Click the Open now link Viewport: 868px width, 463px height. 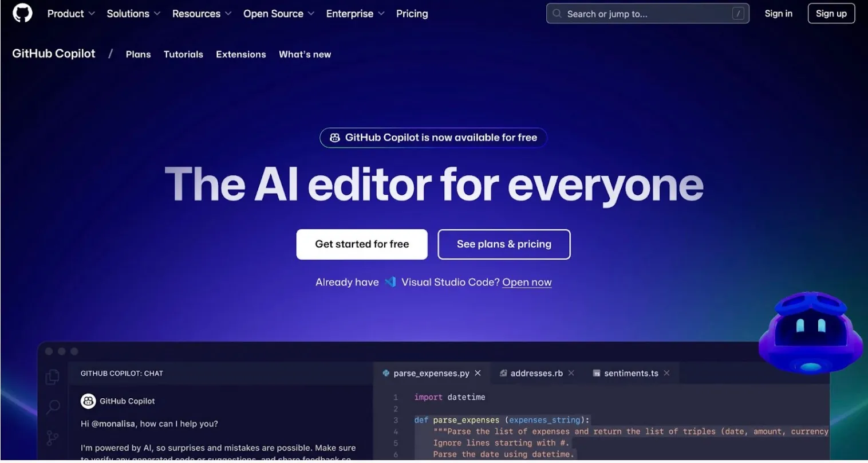(x=527, y=282)
